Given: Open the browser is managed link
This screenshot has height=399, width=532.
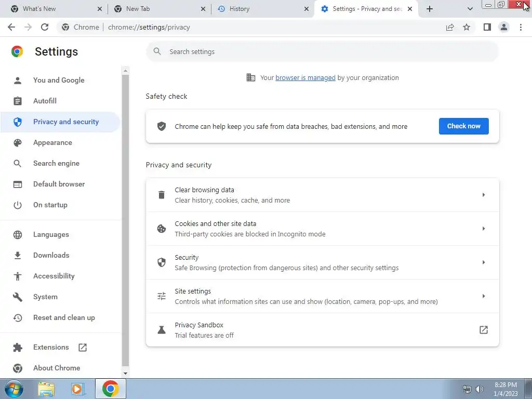Looking at the screenshot, I should [305, 78].
